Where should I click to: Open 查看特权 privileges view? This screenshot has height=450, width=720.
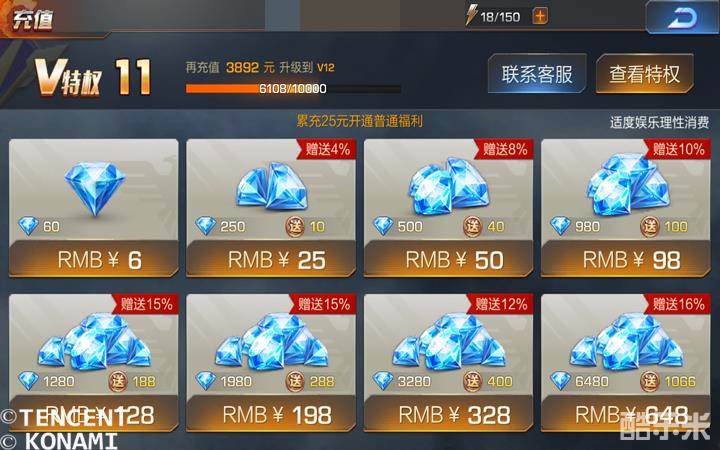(645, 74)
